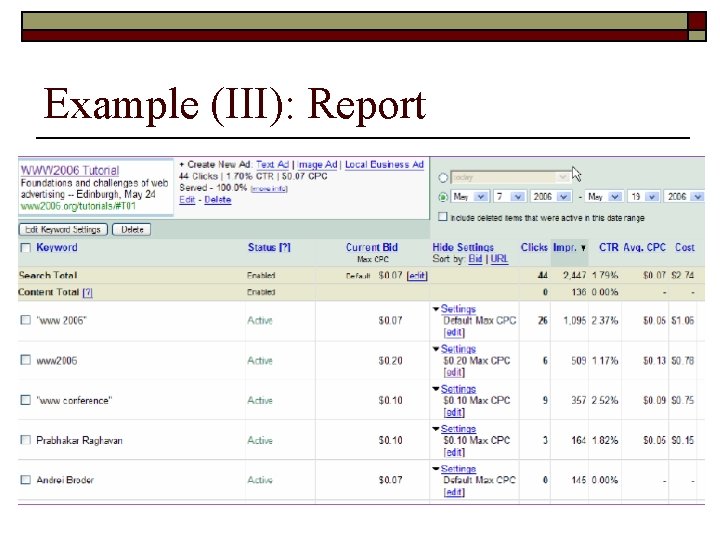720x540 pixels.
Task: Click the $2.74 Search Total cost
Action: pyautogui.click(x=682, y=275)
